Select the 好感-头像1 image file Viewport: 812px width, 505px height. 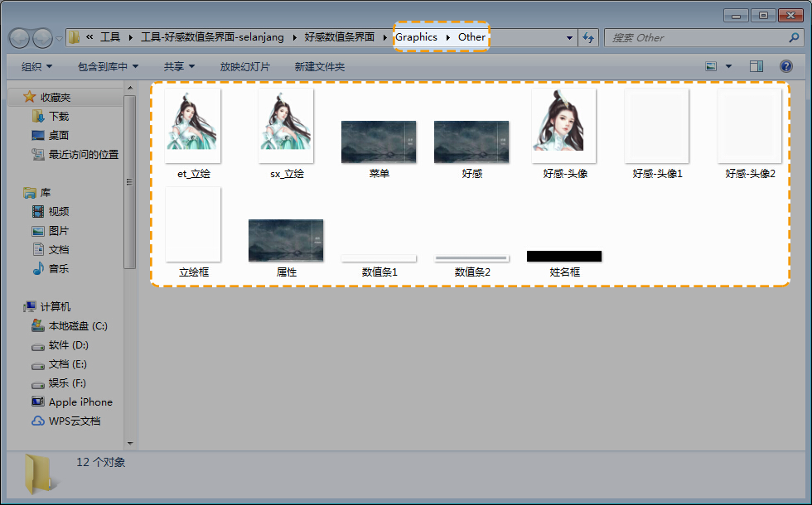tap(657, 133)
